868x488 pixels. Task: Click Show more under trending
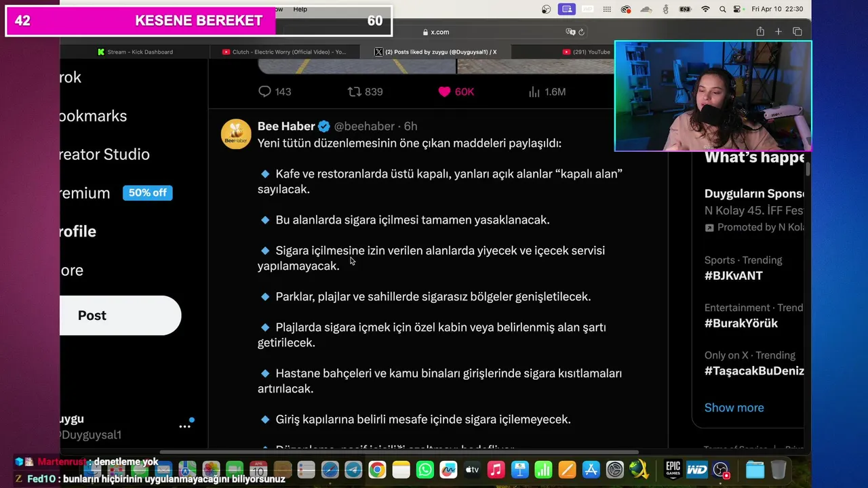coord(734,407)
